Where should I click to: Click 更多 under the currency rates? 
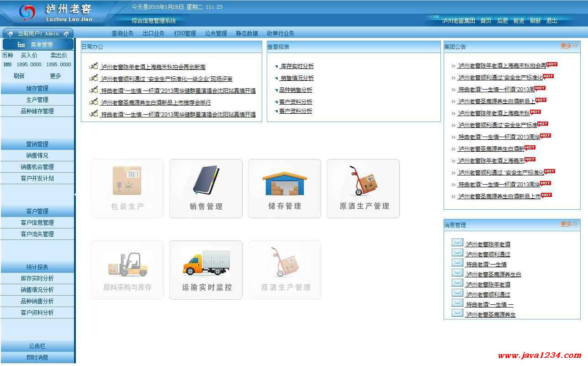(x=55, y=76)
